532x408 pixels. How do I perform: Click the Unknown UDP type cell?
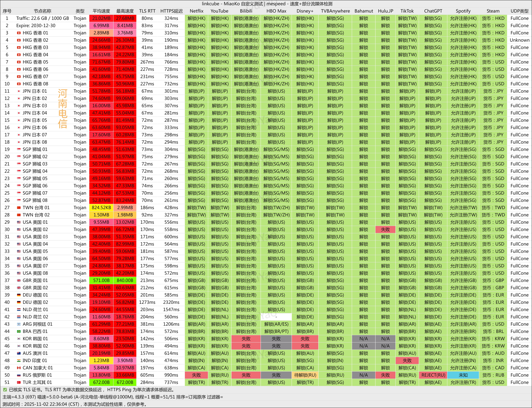519,40
